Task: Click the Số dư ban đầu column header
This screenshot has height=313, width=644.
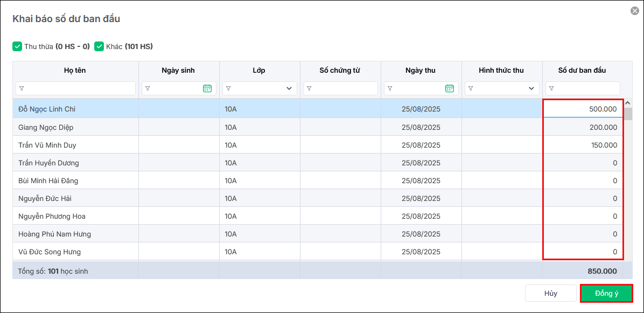Action: click(x=582, y=71)
